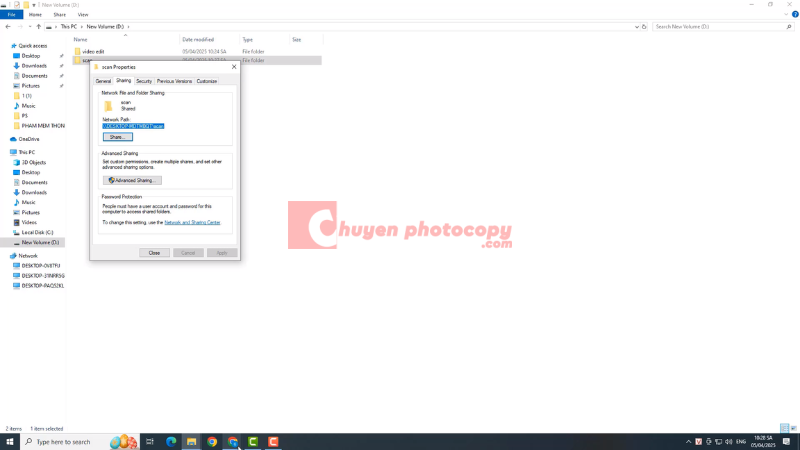This screenshot has height=450, width=800.
Task: Open the Windows Start menu
Action: [10, 442]
